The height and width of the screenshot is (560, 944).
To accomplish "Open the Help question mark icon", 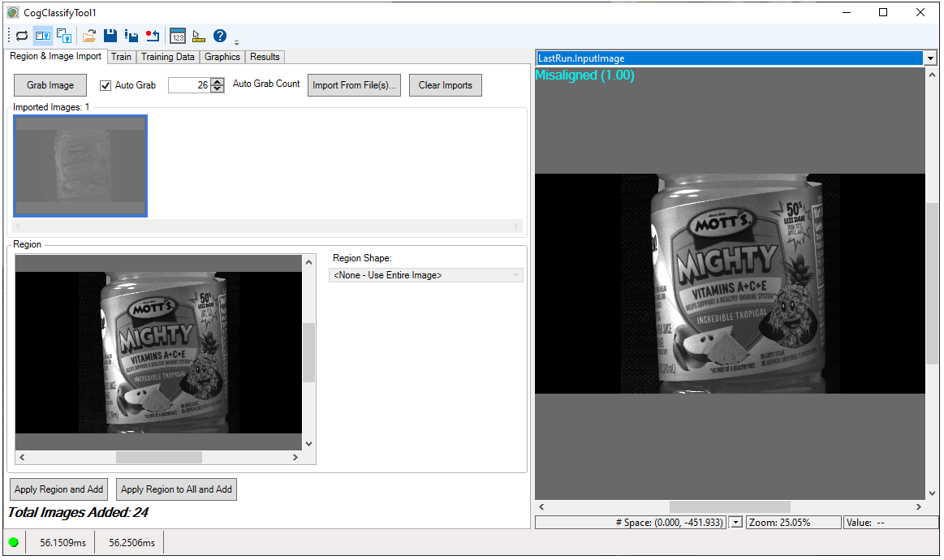I will click(x=219, y=36).
